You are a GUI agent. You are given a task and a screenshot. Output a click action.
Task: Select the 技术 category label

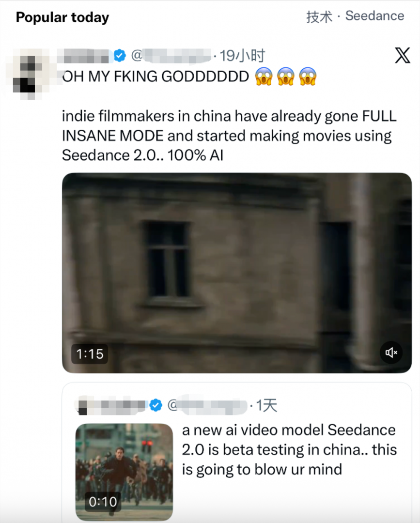point(319,16)
